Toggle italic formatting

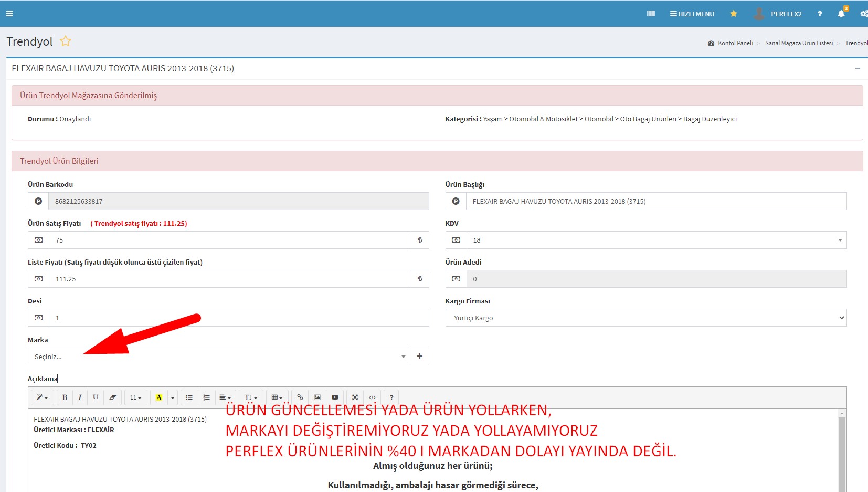click(x=80, y=397)
